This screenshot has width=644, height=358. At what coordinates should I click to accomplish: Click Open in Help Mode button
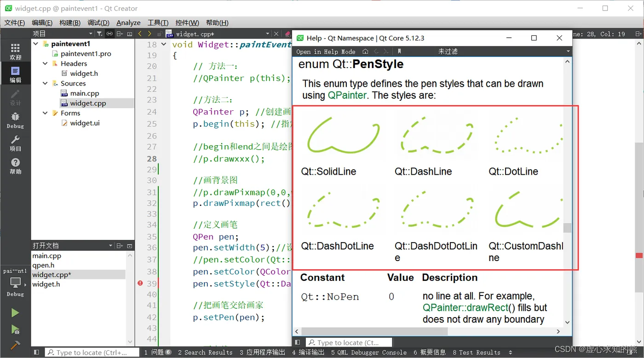tap(326, 51)
